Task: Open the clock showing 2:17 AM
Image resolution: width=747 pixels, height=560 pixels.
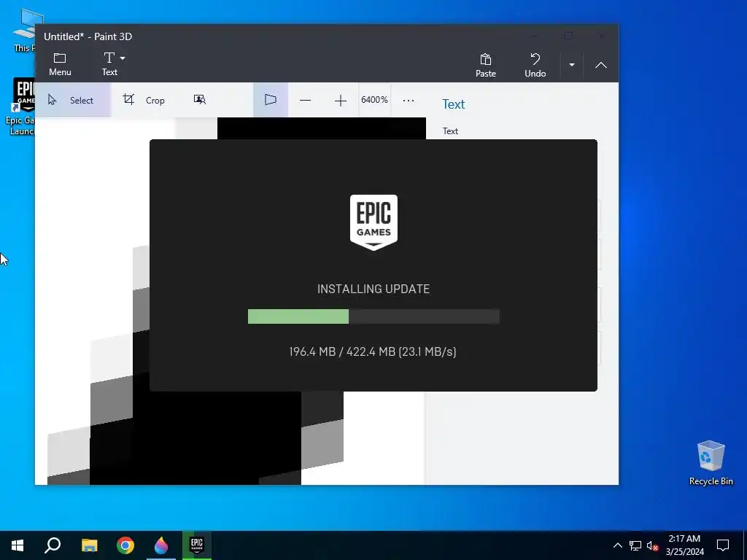Action: click(x=684, y=545)
